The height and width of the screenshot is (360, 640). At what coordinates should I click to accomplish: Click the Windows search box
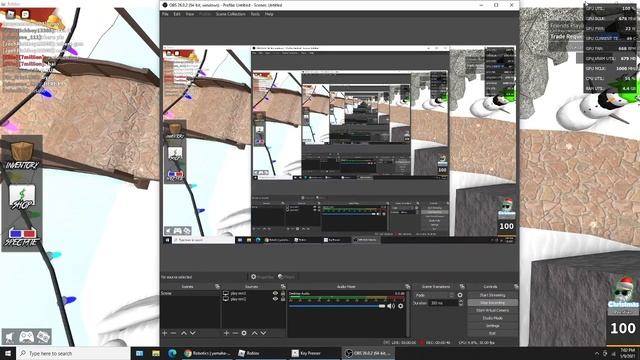pyautogui.click(x=73, y=353)
